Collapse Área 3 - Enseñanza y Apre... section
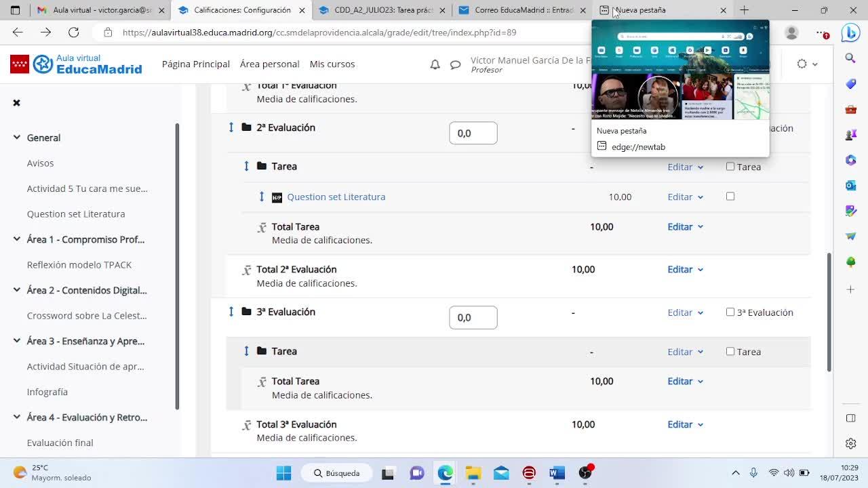 tap(17, 341)
